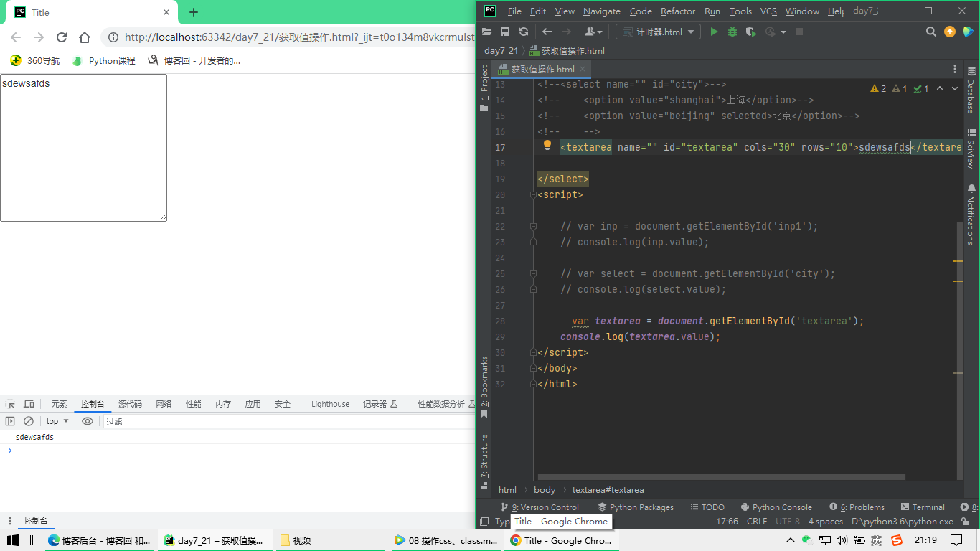Open the TODO tool window
The width and height of the screenshot is (980, 551).
point(707,507)
